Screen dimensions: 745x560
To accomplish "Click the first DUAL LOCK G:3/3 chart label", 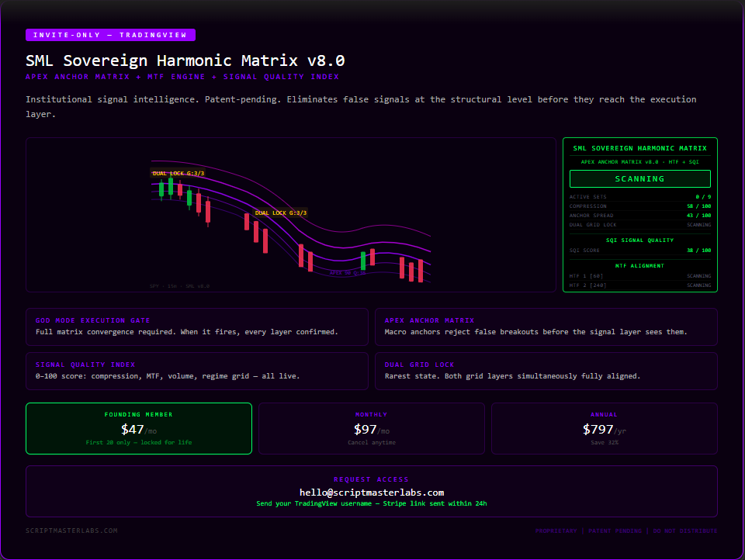I will click(178, 174).
